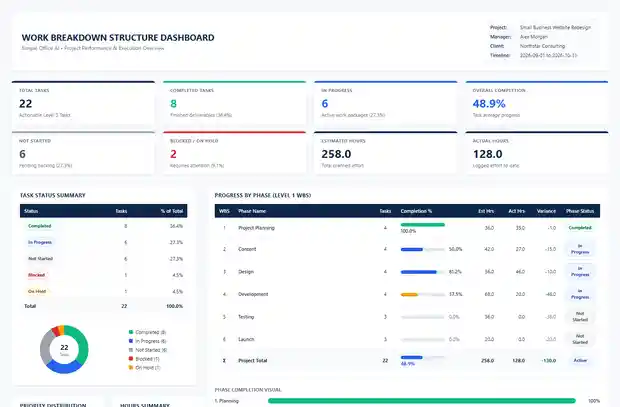620x407 pixels.
Task: Click the Concept 50.0% progress bar
Action: [x=423, y=250]
